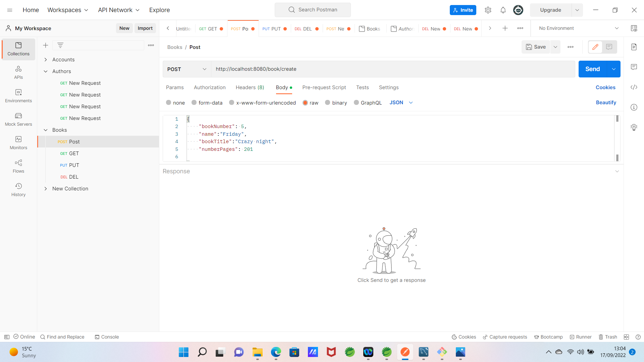The image size is (644, 362).
Task: Switch to edit mode pencil icon
Action: tap(595, 47)
